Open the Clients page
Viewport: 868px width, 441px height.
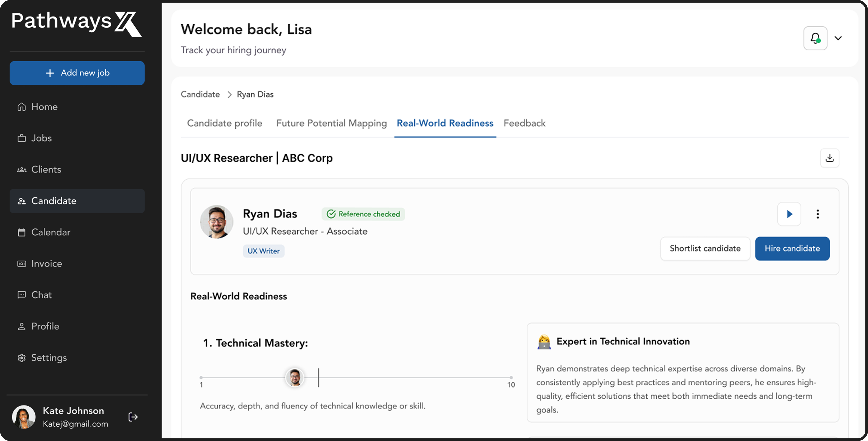pyautogui.click(x=77, y=170)
